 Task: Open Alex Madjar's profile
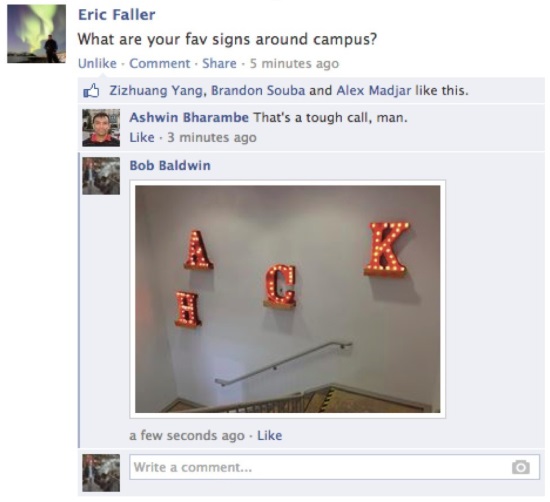374,91
